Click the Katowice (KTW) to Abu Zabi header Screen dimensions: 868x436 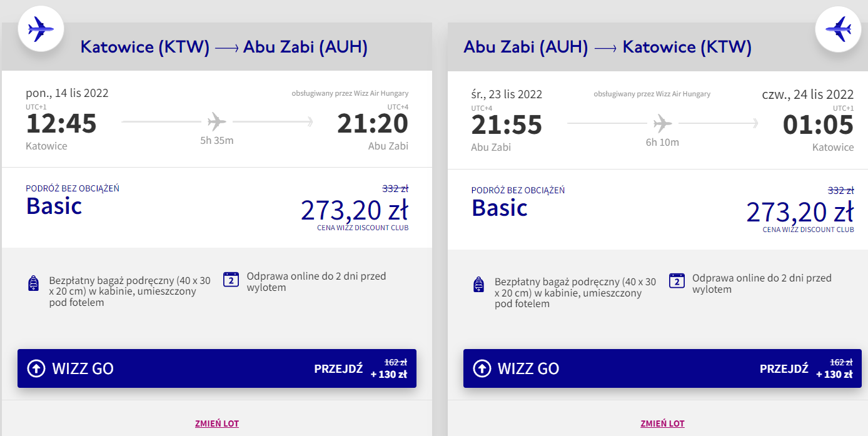point(224,47)
